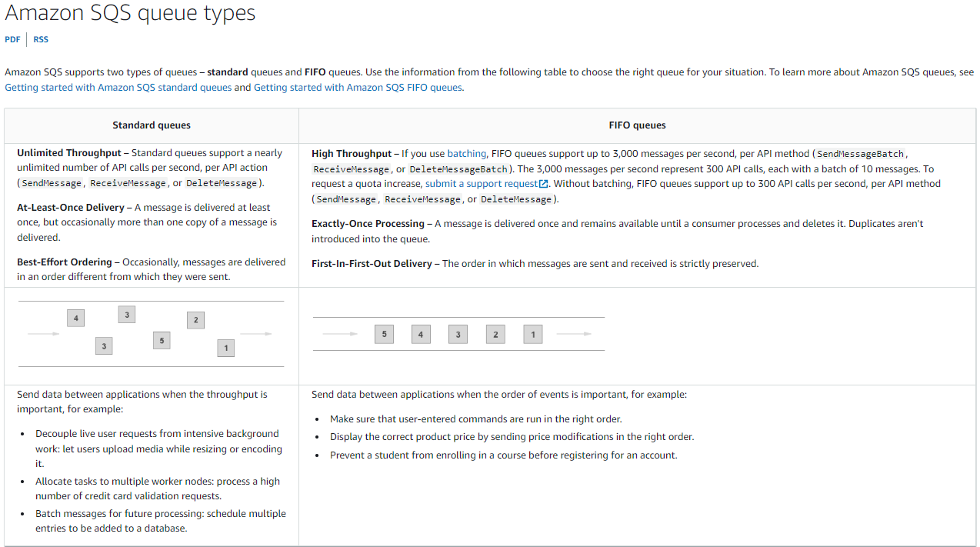Viewport: 980px width, 547px height.
Task: Click message box 1 in FIFO queue diagram
Action: (x=533, y=334)
